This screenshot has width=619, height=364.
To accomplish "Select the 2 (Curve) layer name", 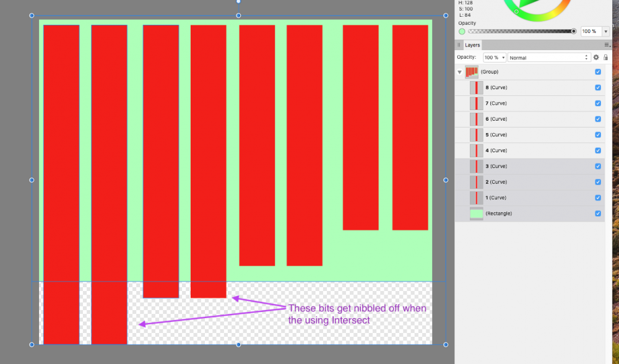I will [x=496, y=182].
